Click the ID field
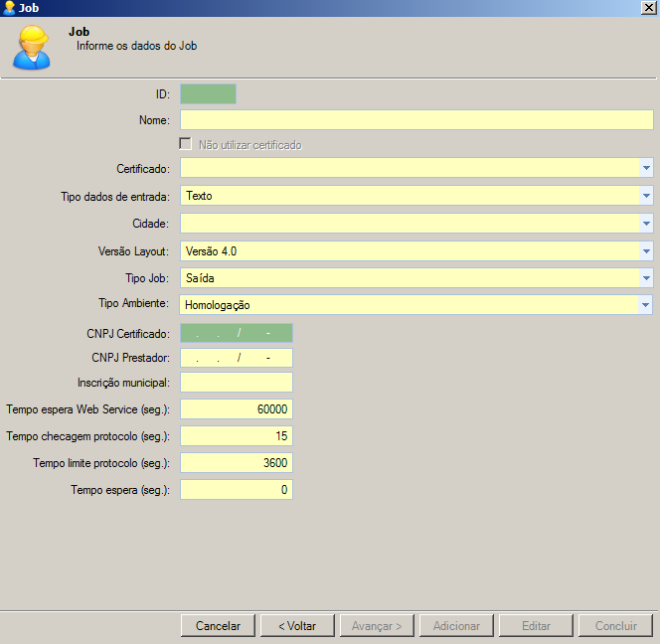The height and width of the screenshot is (644, 660). 208,94
